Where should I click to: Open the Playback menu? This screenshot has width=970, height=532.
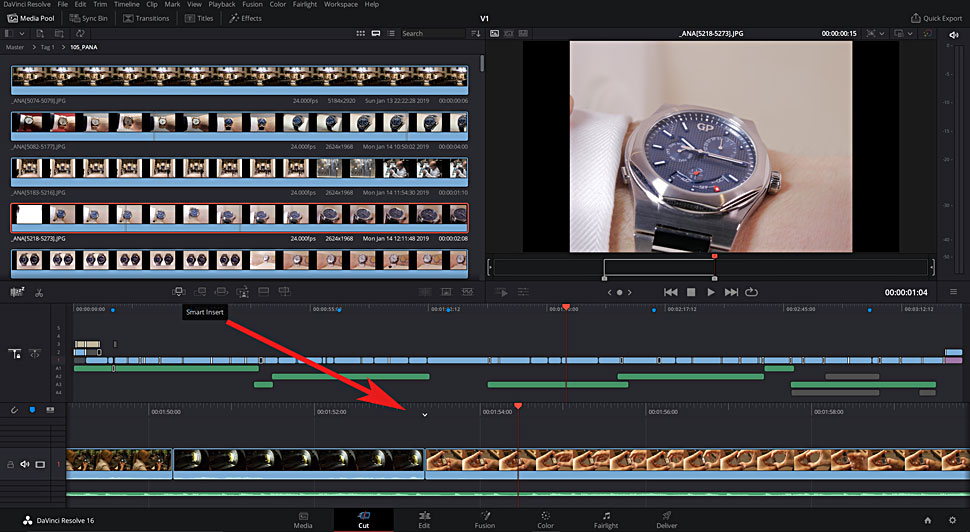221,4
